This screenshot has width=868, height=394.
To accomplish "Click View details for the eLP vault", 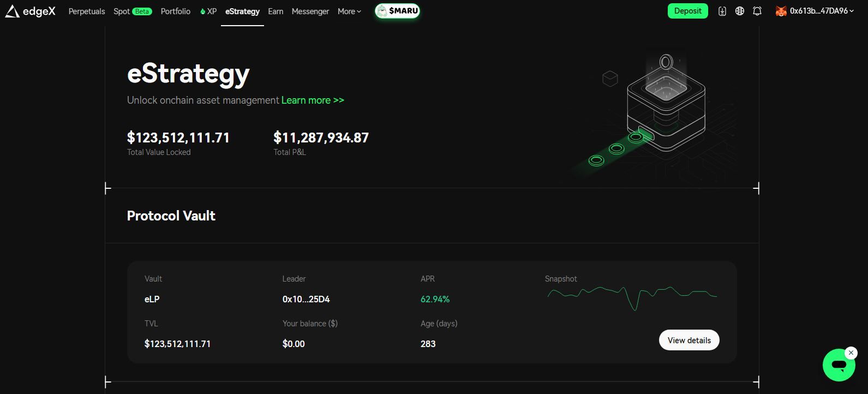I will [x=689, y=340].
